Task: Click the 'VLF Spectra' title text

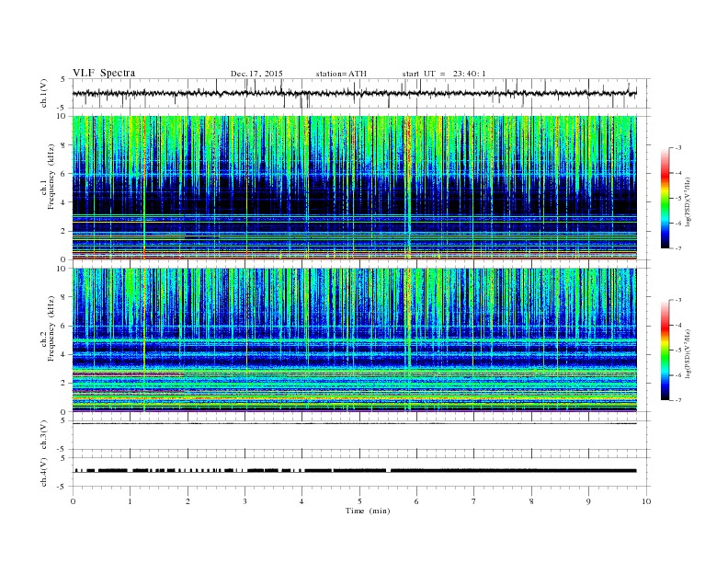Action: pos(104,73)
